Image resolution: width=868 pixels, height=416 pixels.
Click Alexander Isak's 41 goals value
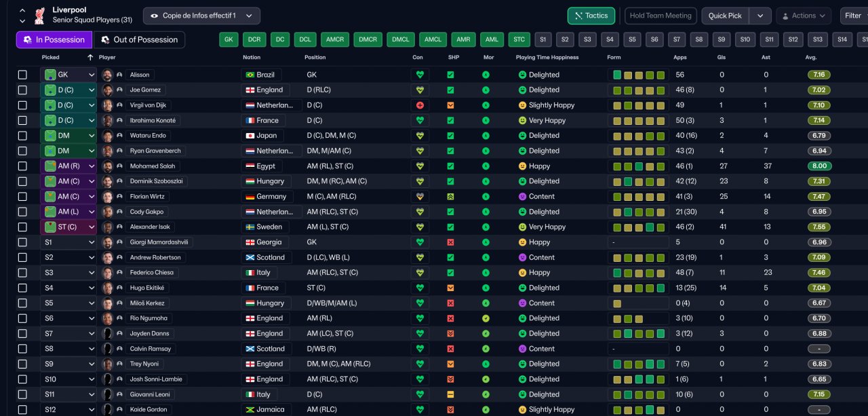point(723,227)
